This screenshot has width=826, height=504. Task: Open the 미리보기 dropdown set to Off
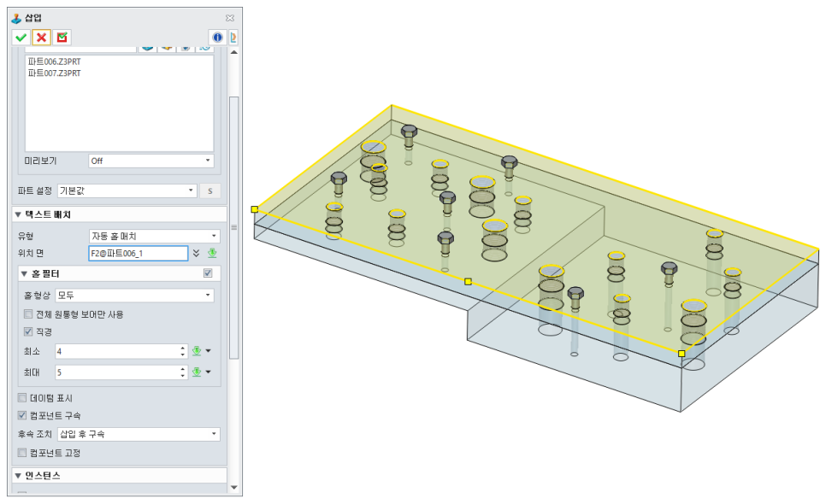(151, 161)
